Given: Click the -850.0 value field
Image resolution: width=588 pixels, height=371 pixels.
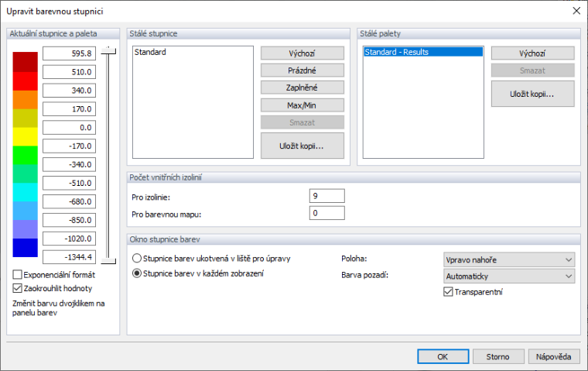Looking at the screenshot, I should click(70, 220).
